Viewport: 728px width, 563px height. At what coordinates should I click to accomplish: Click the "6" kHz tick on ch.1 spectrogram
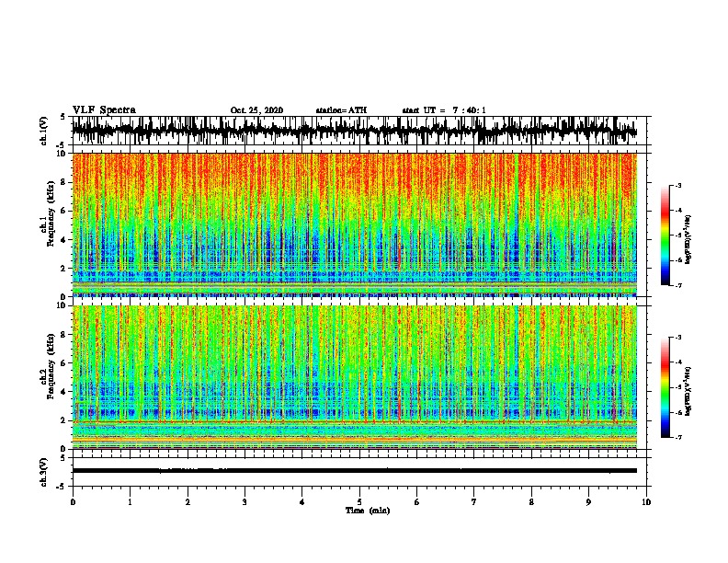point(63,211)
